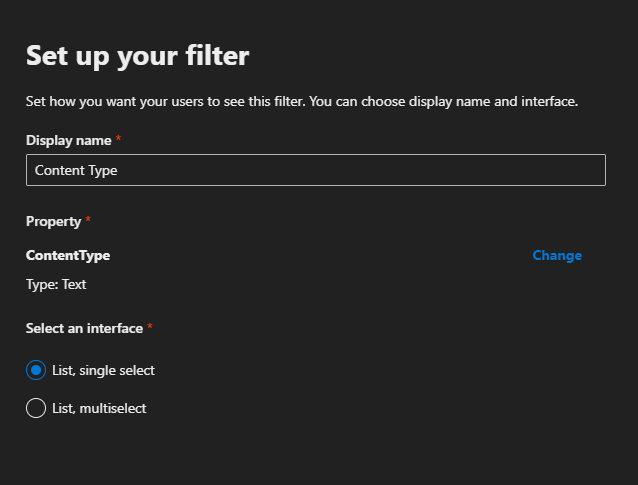
Task: Select the List, single select radio button
Action: tap(36, 370)
